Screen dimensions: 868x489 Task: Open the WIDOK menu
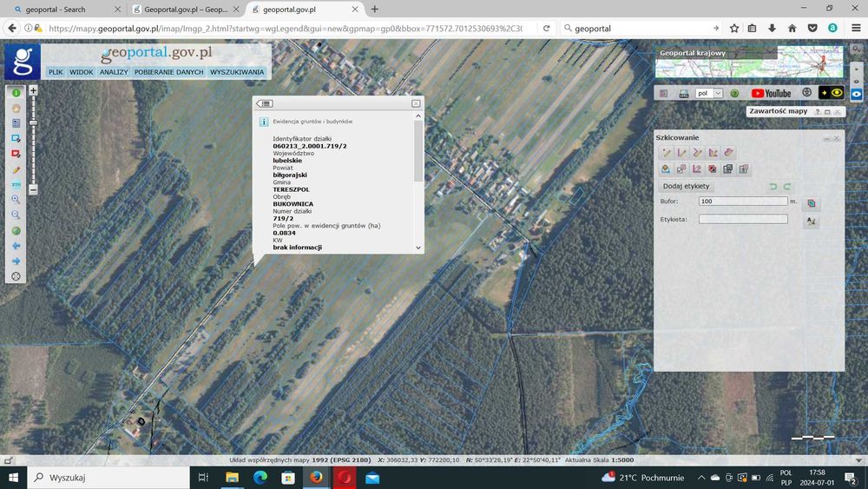tap(82, 72)
